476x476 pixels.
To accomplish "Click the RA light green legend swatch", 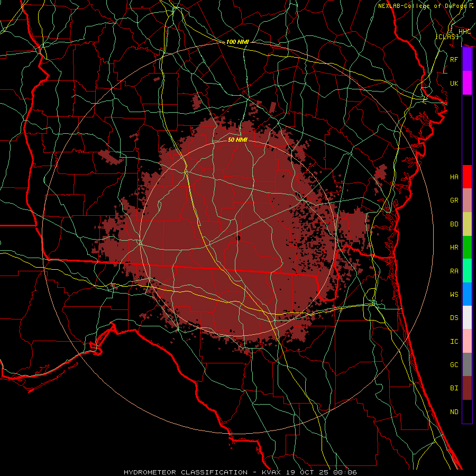I will (467, 271).
